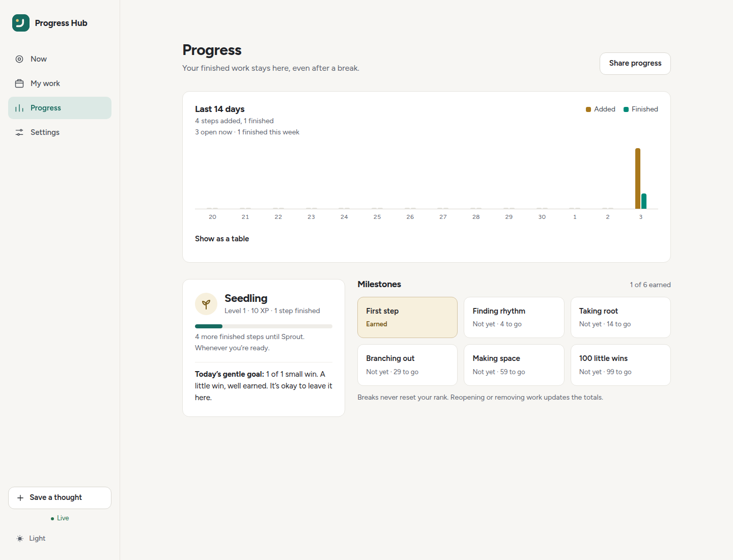This screenshot has width=733, height=560.
Task: Click the Settings sliders icon
Action: click(x=19, y=132)
